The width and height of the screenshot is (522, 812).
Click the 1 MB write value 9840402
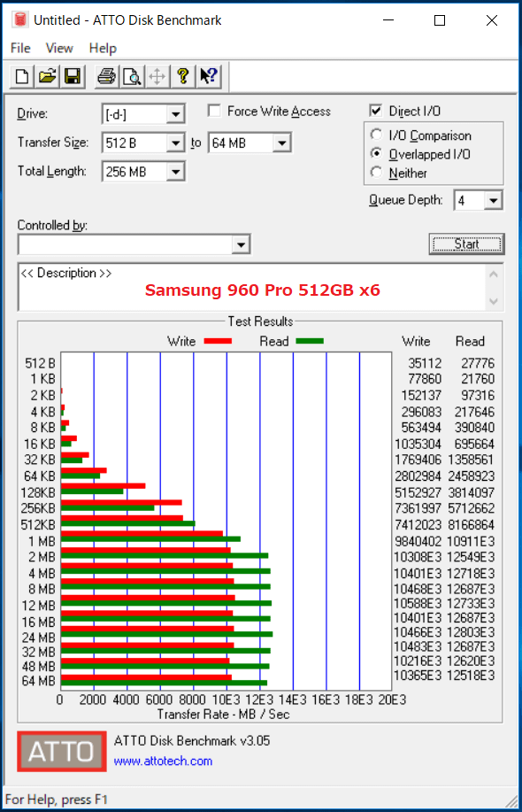pos(418,541)
